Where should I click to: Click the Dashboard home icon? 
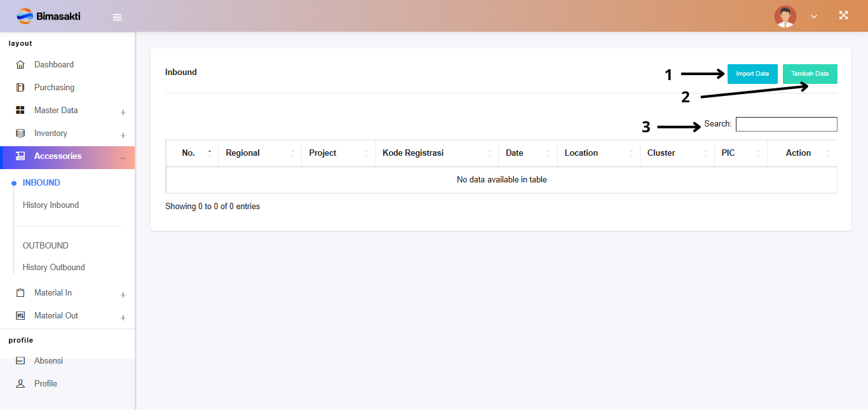(x=20, y=65)
